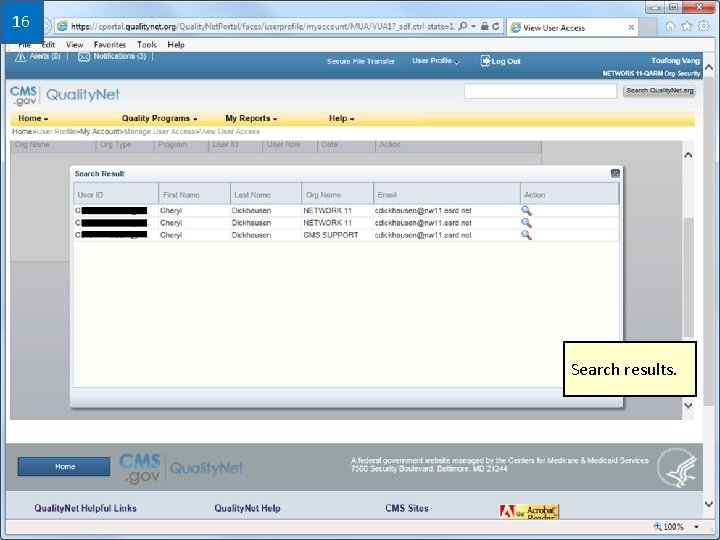The width and height of the screenshot is (720, 540).
Task: Close the Search Result dialog
Action: click(615, 173)
